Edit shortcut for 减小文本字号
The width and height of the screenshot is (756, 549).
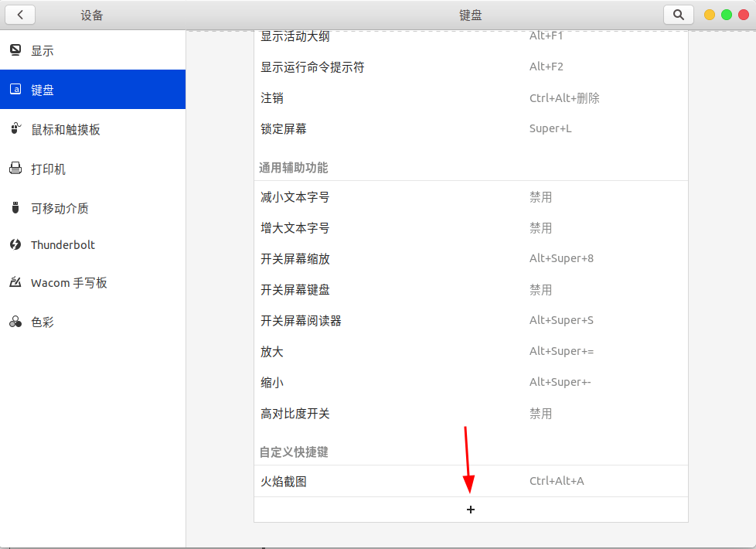coord(471,197)
